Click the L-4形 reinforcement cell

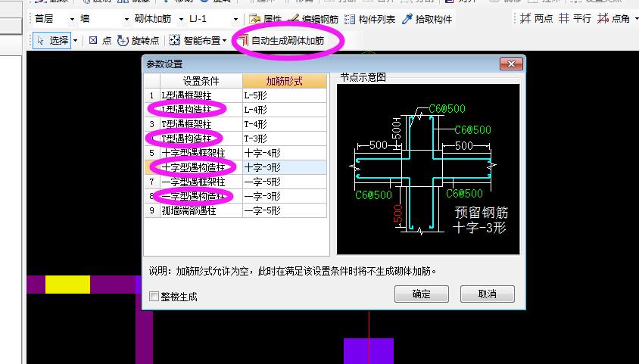(x=285, y=110)
